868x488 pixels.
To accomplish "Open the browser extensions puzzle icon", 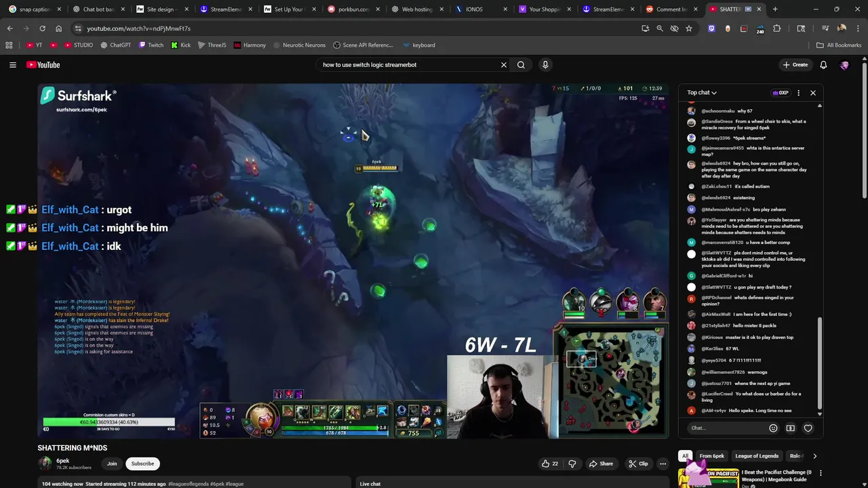I will tap(776, 28).
